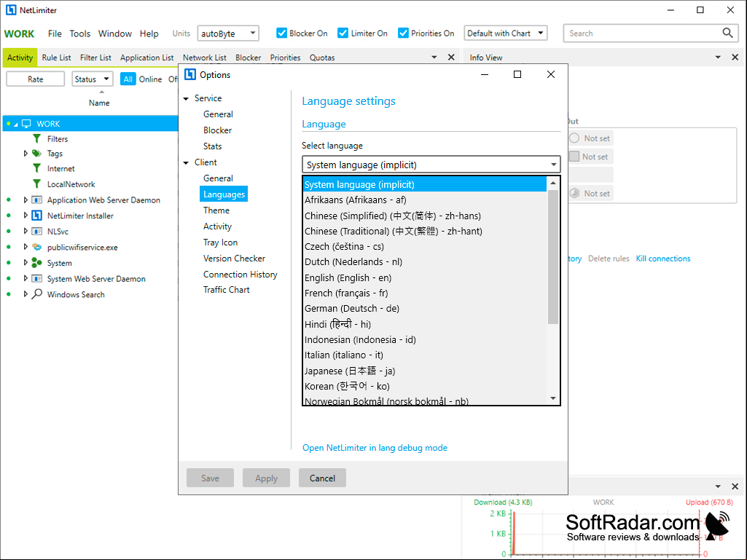The image size is (747, 560).
Task: Click the LocalNetwork filter funnel icon
Action: tap(36, 184)
